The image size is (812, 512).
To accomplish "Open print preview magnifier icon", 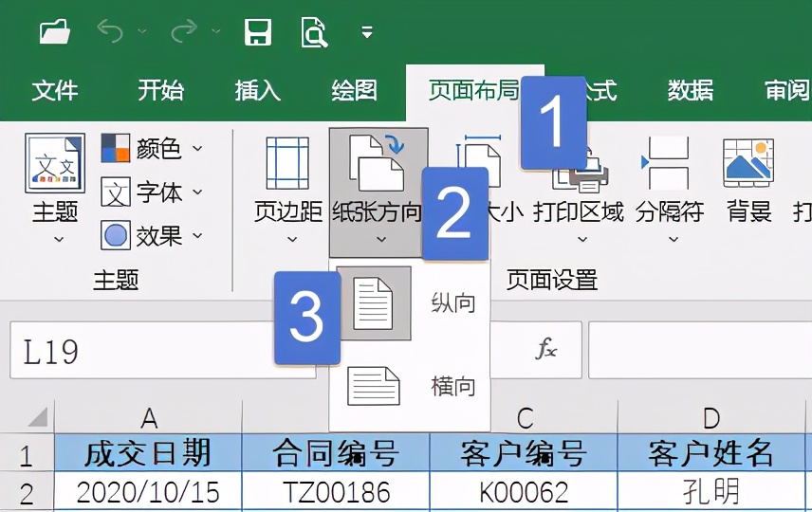I will [314, 32].
